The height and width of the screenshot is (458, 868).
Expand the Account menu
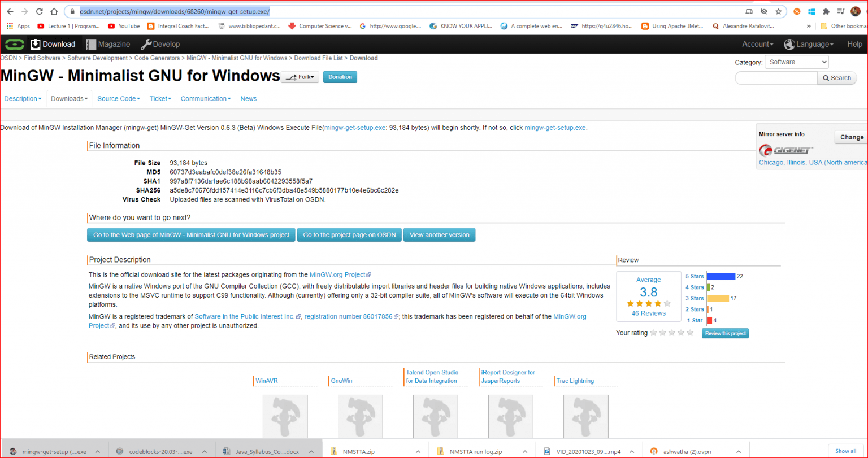tap(757, 44)
